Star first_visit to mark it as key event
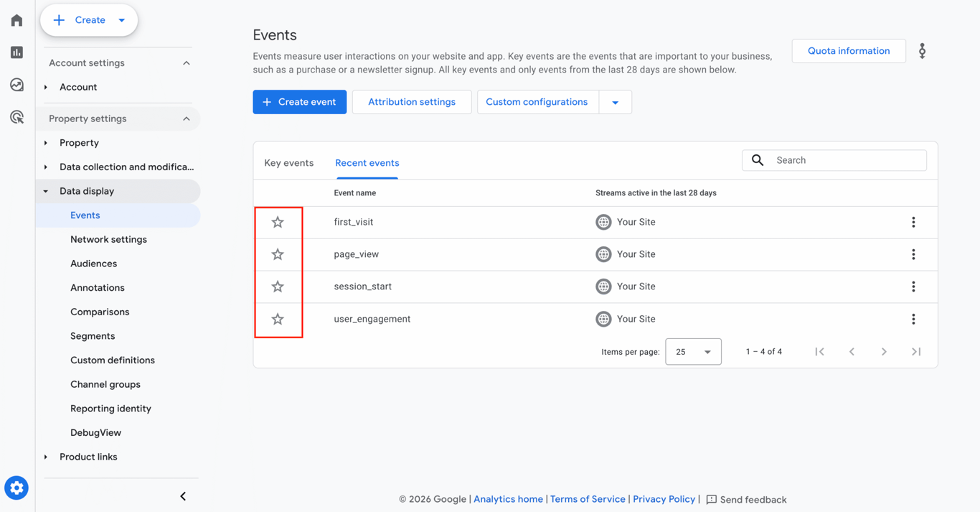 pos(278,222)
